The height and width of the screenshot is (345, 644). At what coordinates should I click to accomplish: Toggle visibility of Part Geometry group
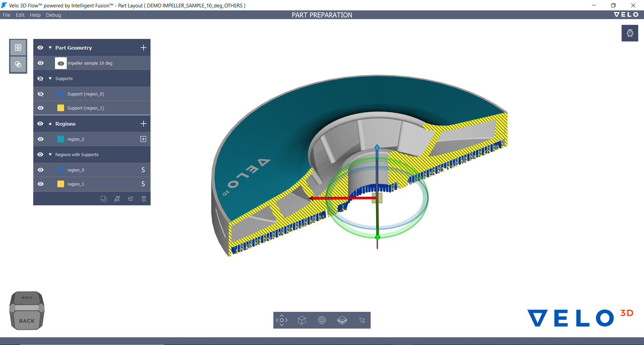click(x=40, y=48)
